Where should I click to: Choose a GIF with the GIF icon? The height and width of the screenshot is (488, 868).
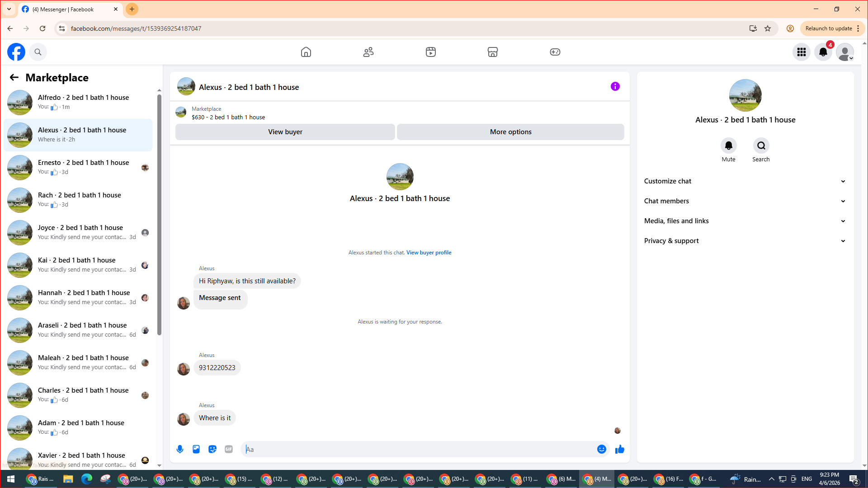pos(229,449)
